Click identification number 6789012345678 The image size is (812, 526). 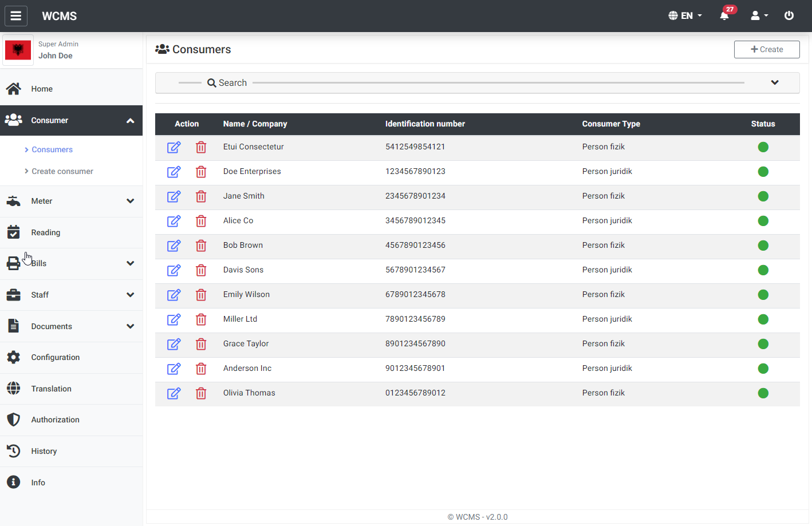415,294
